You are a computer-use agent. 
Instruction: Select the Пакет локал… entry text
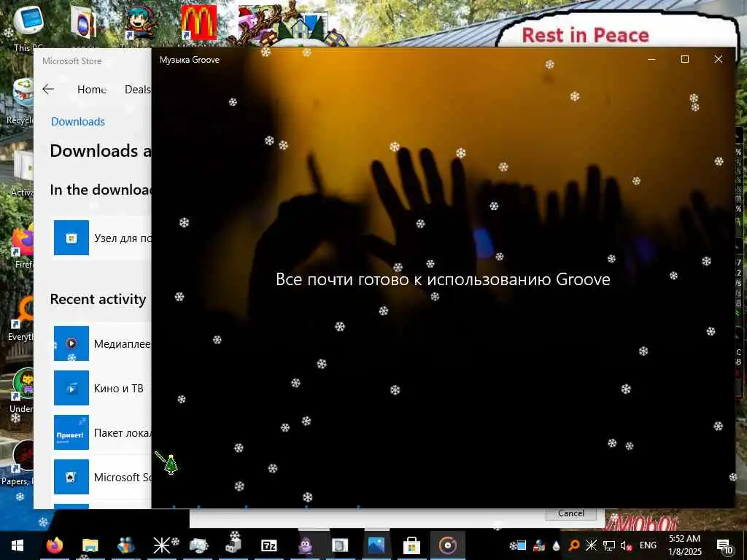123,433
